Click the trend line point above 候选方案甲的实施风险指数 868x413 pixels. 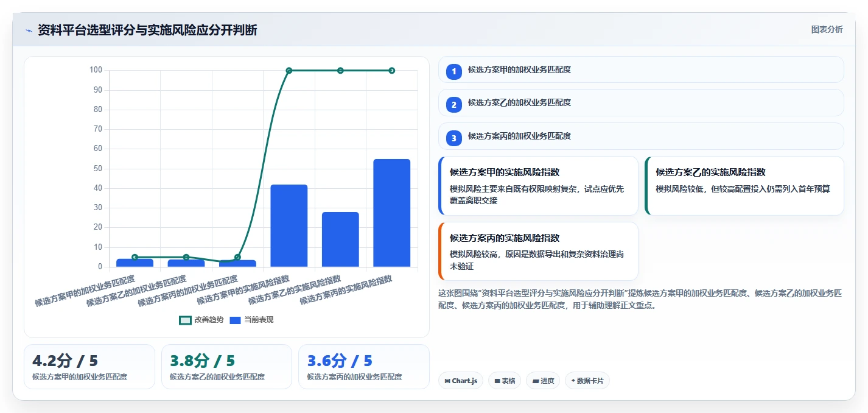point(289,71)
